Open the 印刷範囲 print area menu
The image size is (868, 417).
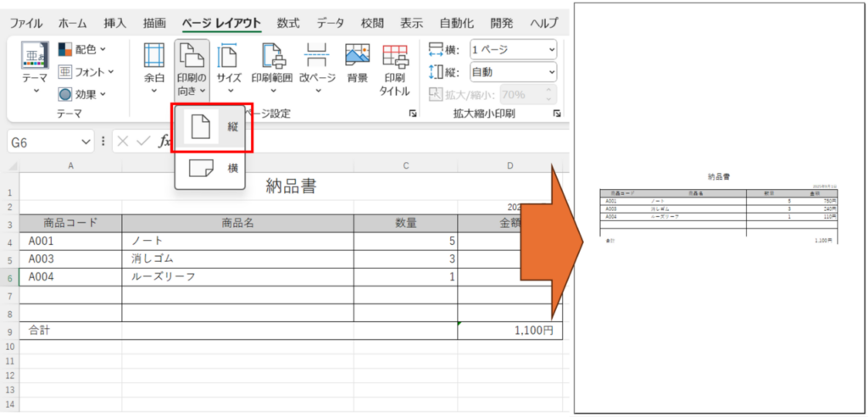pos(272,68)
